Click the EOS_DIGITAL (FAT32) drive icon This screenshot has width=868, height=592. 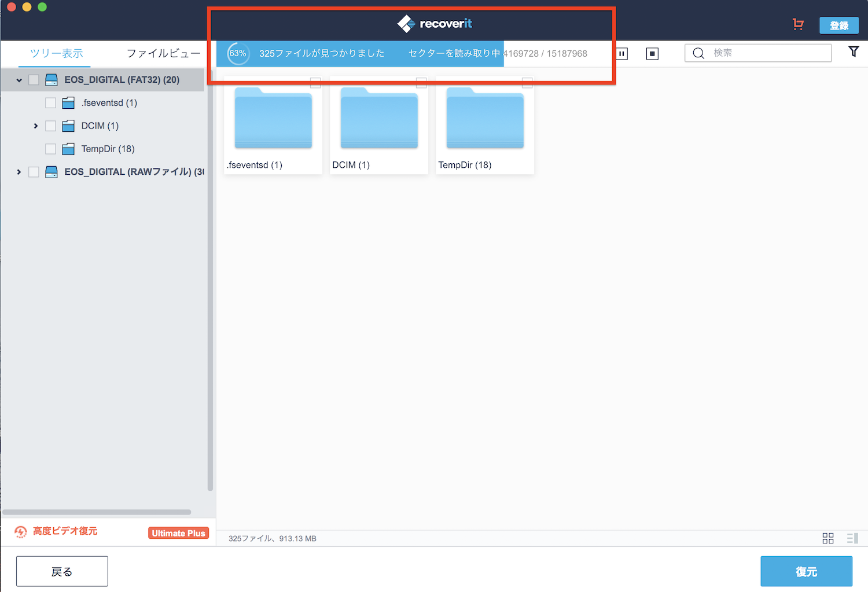(x=52, y=80)
